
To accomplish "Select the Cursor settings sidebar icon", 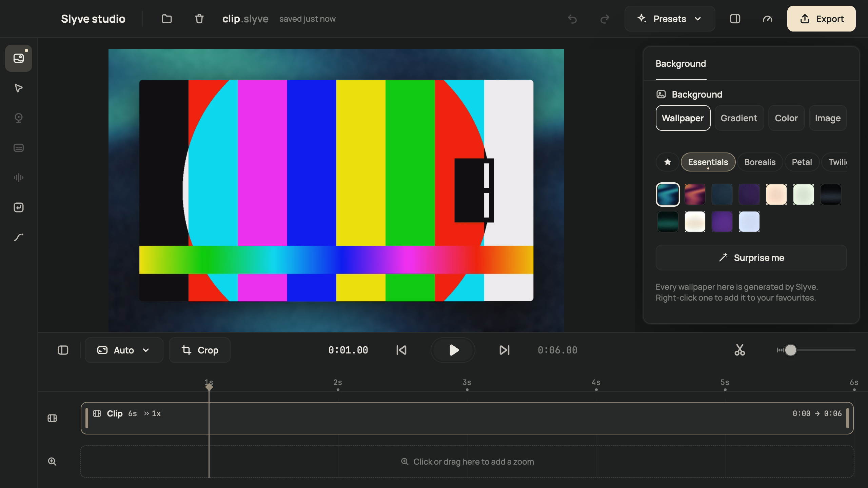I will (19, 88).
